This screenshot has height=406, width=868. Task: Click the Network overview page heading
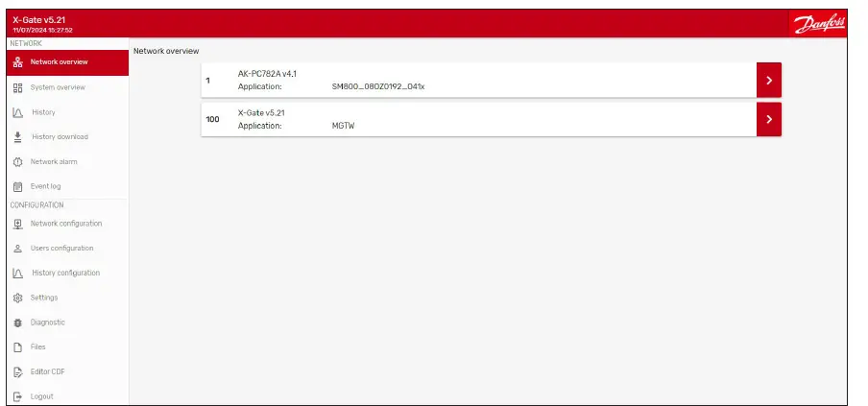pyautogui.click(x=166, y=51)
